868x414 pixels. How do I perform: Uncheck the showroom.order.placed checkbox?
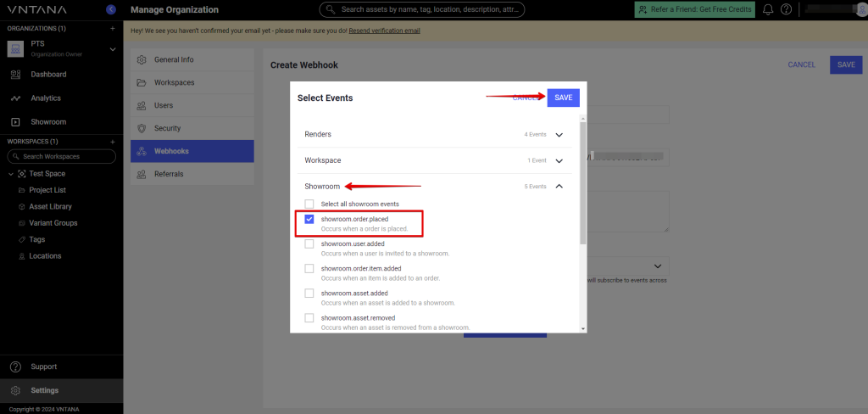click(309, 220)
